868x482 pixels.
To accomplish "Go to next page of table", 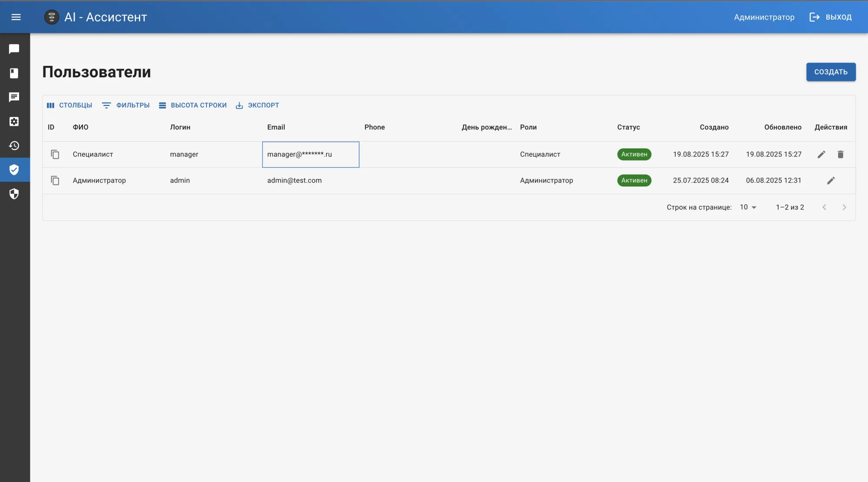I will click(844, 207).
